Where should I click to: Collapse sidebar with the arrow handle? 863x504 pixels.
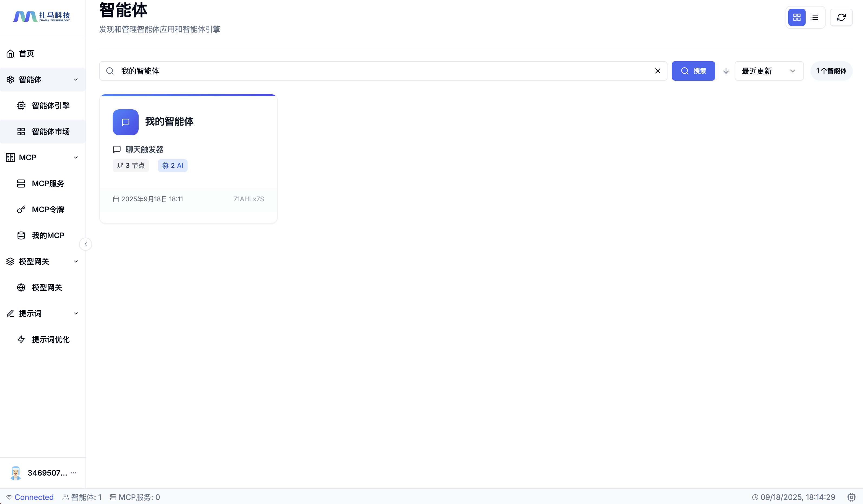85,244
